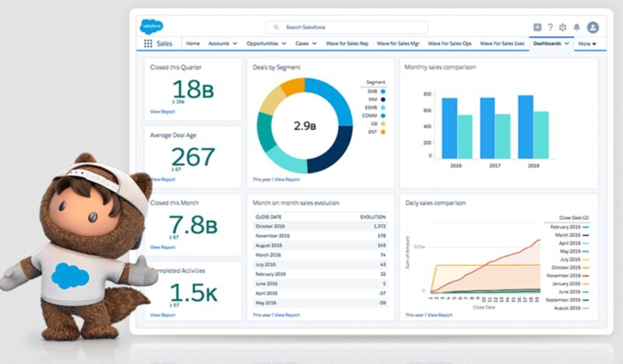623x364 pixels.
Task: View Report under Average Deal Age
Action: pyautogui.click(x=163, y=180)
